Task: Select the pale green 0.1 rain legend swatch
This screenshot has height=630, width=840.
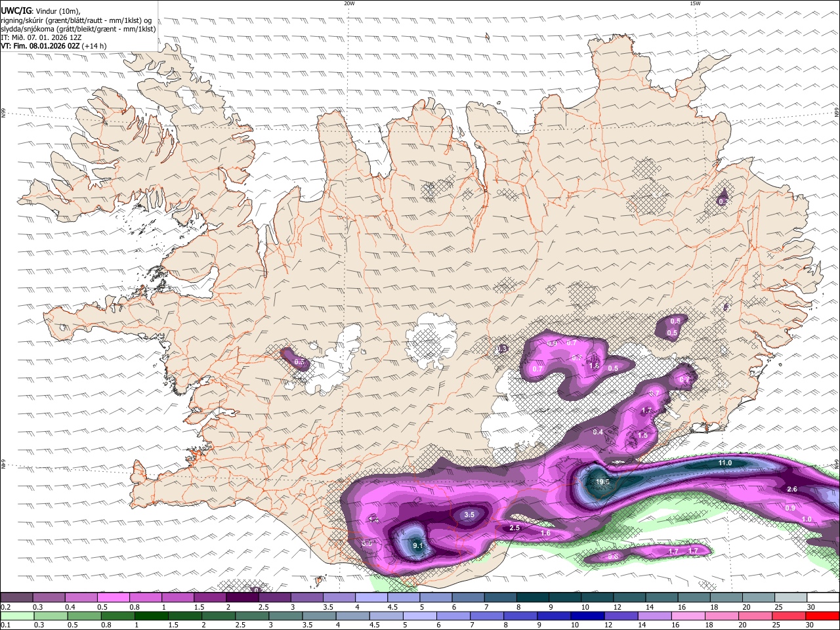Action: click(x=16, y=616)
